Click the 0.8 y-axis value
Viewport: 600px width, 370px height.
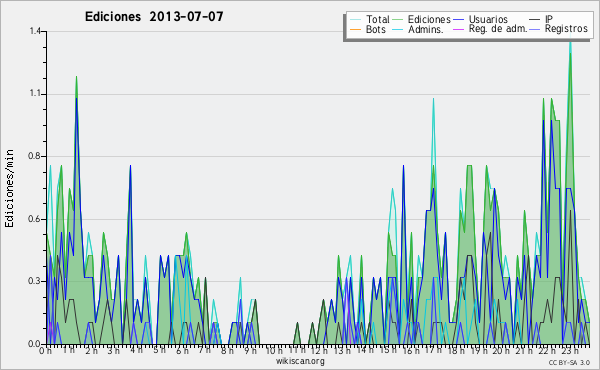(x=35, y=156)
